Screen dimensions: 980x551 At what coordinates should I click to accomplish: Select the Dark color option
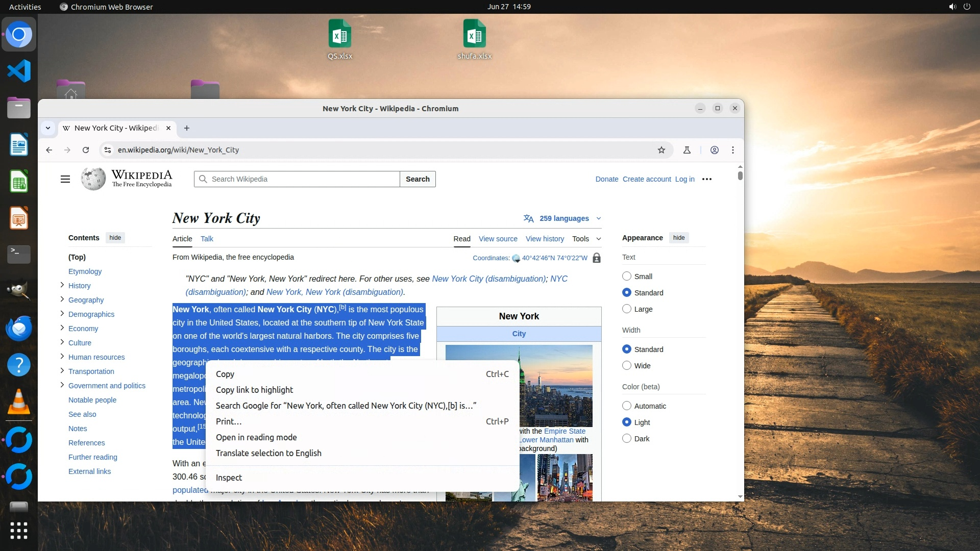coord(627,439)
